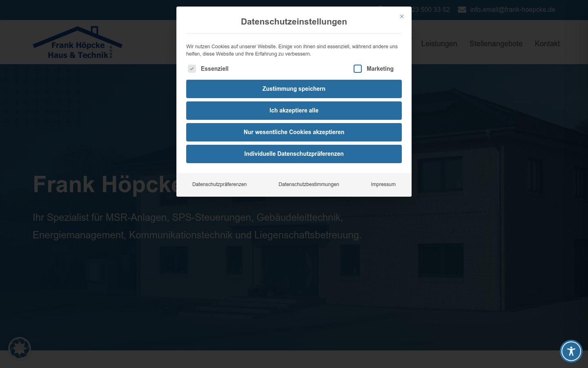588x368 pixels.
Task: Accept all cookies with Ich akzeptiere alle
Action: [294, 110]
